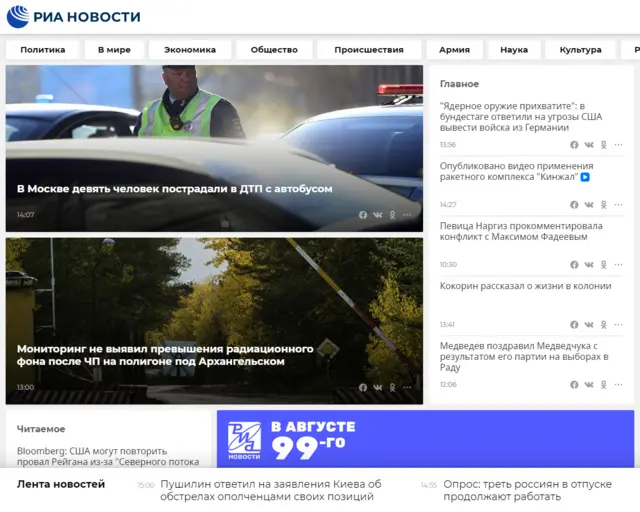Open more options for the Медведев story
The height and width of the screenshot is (512, 640).
(618, 385)
